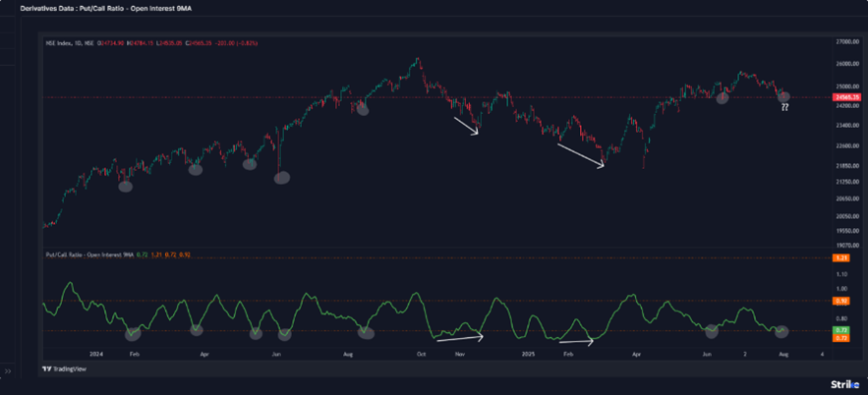Screen dimensions: 868x395
Task: Click the Apr 2025 label on time axis
Action: pos(637,352)
